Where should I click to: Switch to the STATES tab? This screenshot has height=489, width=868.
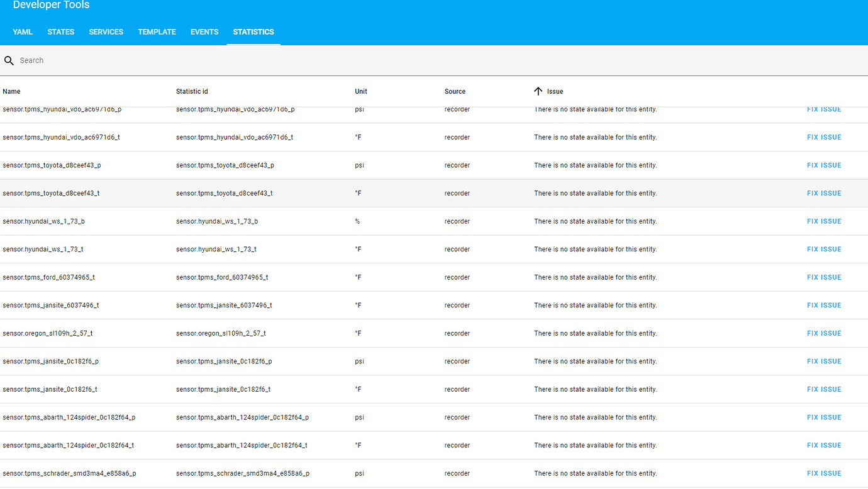point(60,31)
